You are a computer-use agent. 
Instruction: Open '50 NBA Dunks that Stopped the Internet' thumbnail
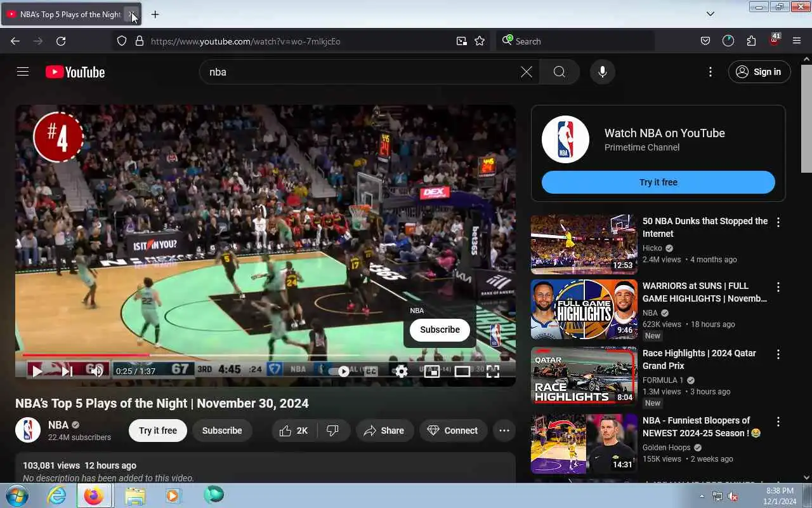[584, 244]
